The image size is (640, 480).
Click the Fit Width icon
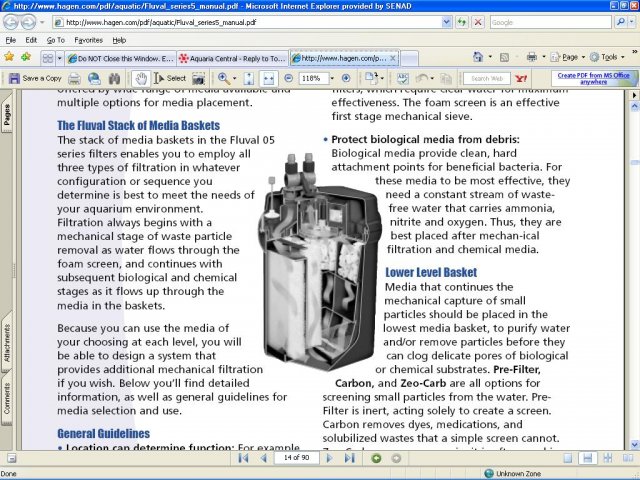tap(269, 78)
